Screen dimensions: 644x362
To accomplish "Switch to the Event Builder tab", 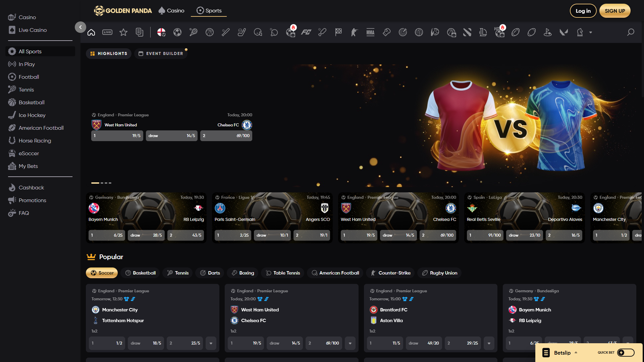I will click(x=161, y=54).
